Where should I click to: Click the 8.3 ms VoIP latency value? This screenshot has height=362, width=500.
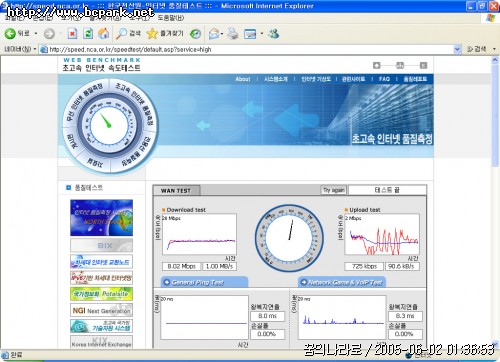click(x=405, y=316)
